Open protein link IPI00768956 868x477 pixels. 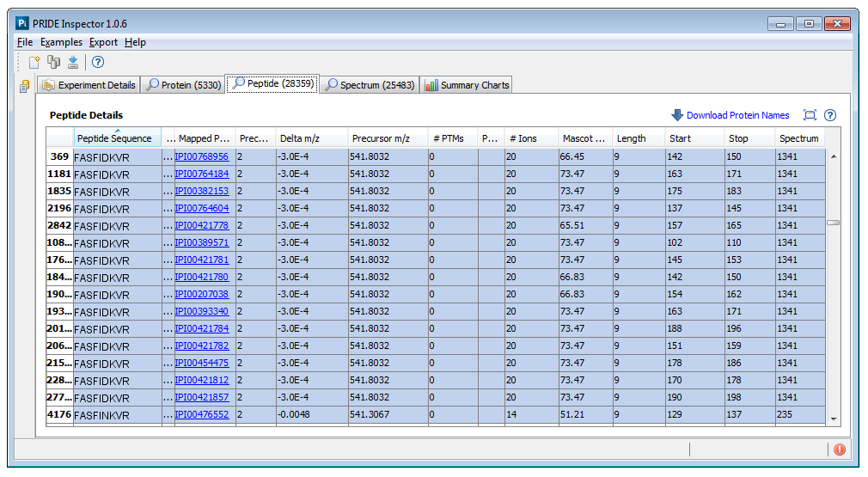pos(201,156)
